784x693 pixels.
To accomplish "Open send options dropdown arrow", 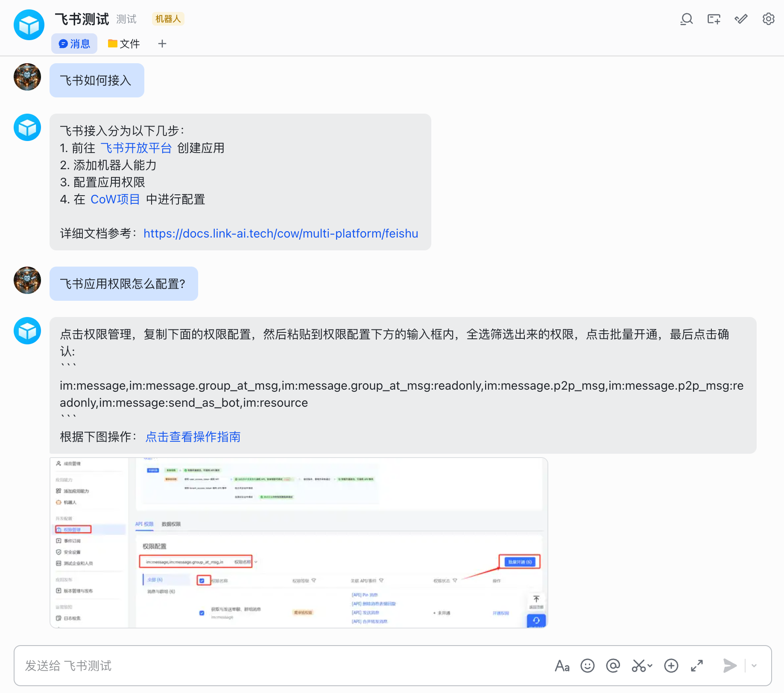I will click(x=754, y=666).
